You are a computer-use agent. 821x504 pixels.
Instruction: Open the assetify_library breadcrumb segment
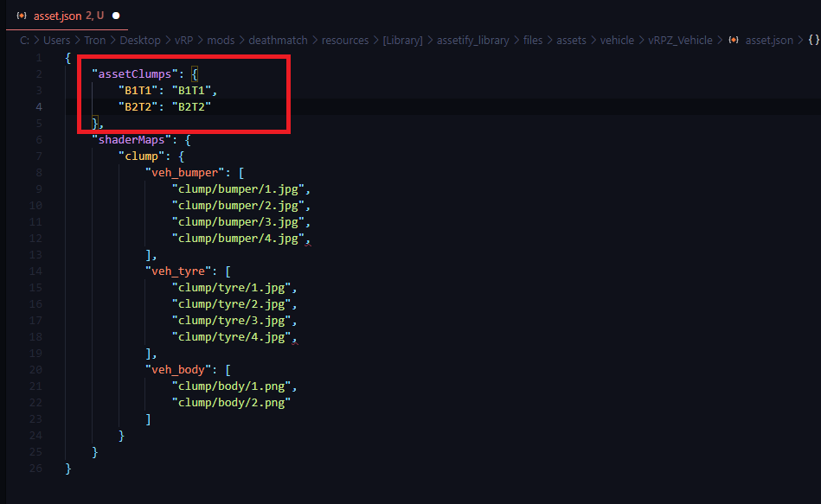click(x=473, y=41)
